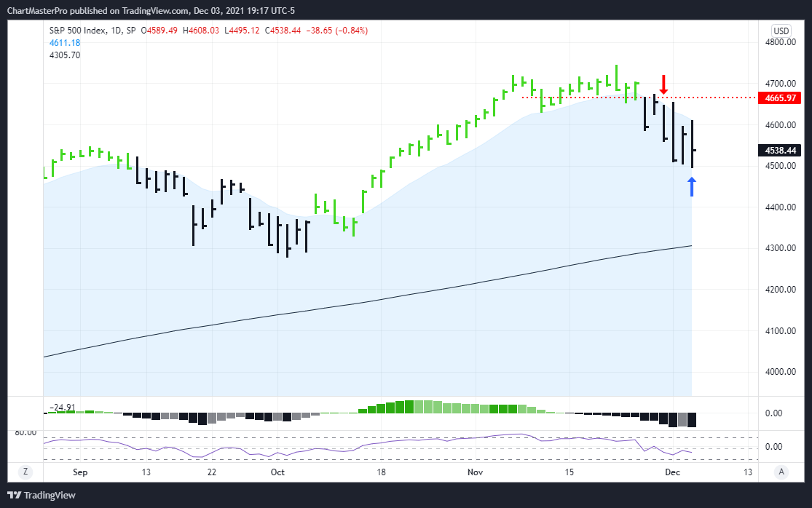Click the 15 date label on time axis
Viewport: 812px width, 508px height.
click(x=569, y=472)
